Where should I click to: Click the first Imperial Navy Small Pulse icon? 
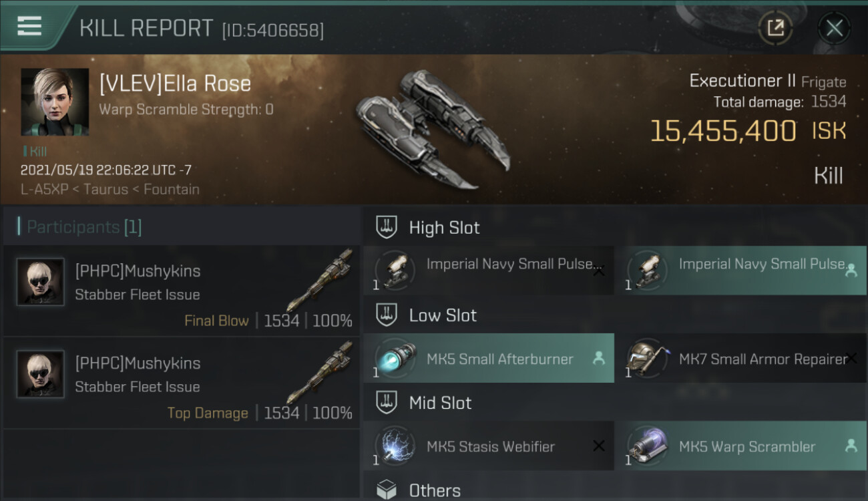(x=395, y=271)
